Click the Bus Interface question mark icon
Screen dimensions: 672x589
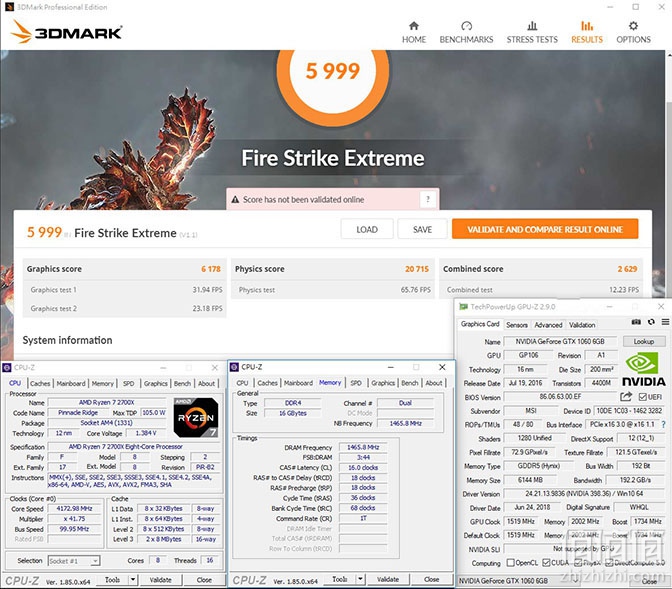click(663, 424)
